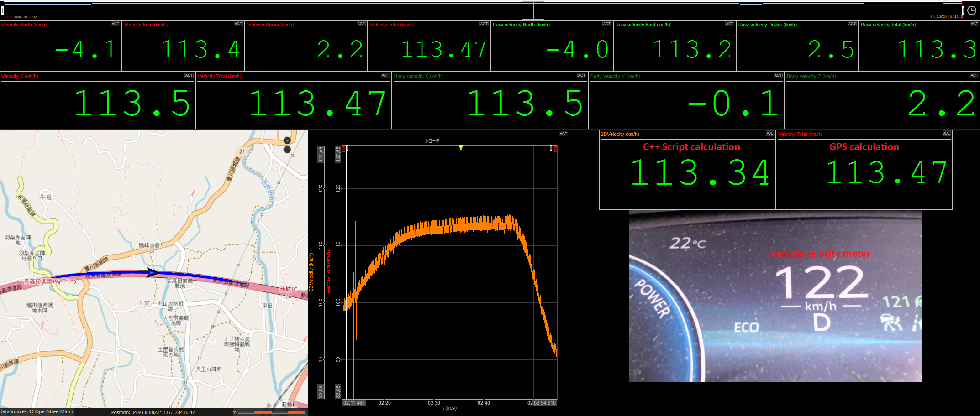Select the Raw velocity Total 113.3 value
The image size is (980, 416).
(x=937, y=50)
